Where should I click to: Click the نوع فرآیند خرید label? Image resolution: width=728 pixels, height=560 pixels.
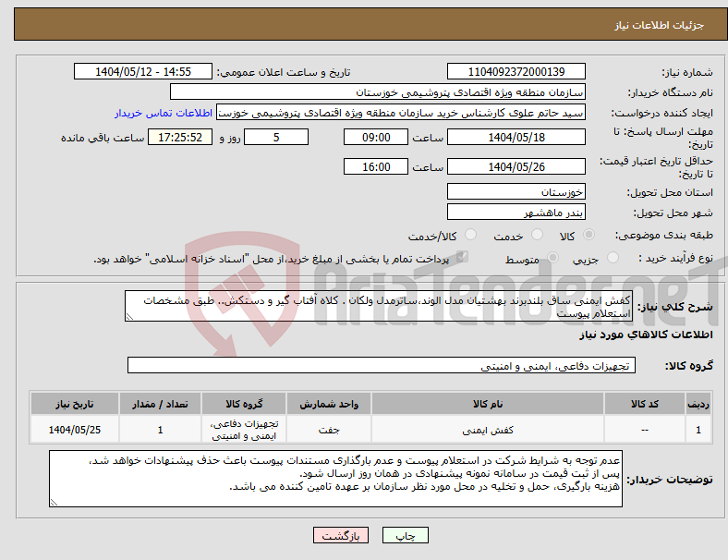coord(675,258)
